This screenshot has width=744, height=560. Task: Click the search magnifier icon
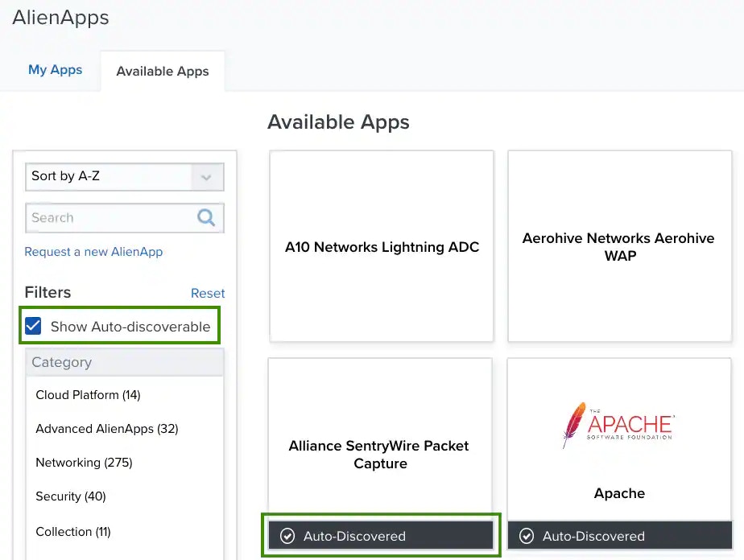206,218
